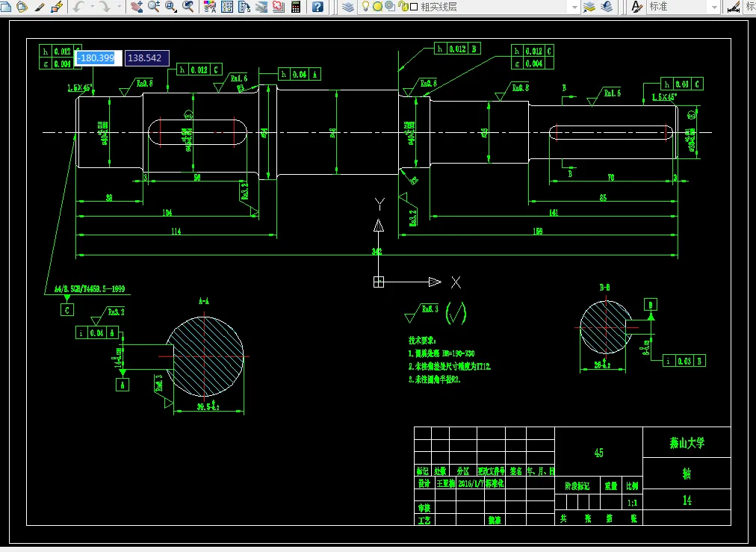Click the Text Style icon
Image resolution: width=756 pixels, height=552 pixels.
point(637,7)
